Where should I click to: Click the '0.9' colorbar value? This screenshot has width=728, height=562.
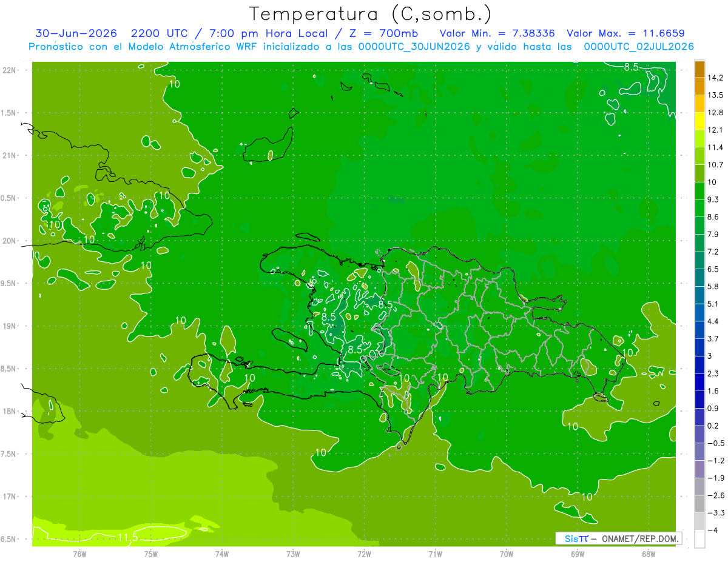pyautogui.click(x=713, y=408)
